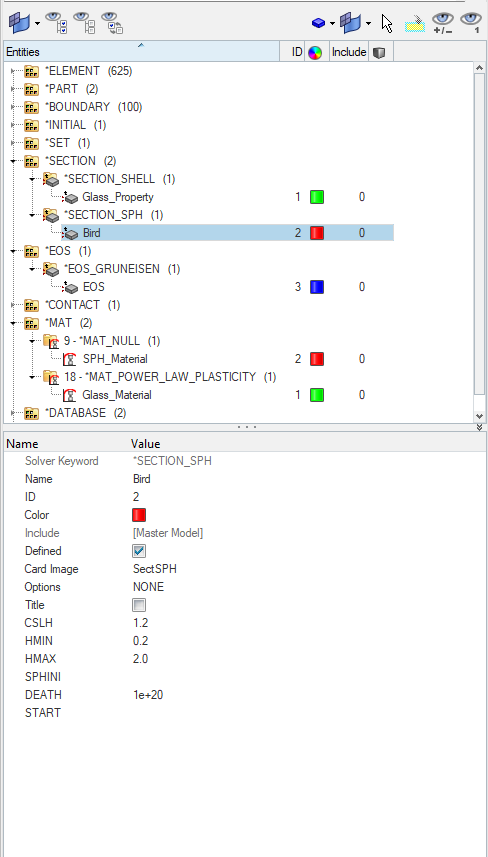This screenshot has height=857, width=488.
Task: Click the show/hide +/- eye icon
Action: tap(442, 24)
